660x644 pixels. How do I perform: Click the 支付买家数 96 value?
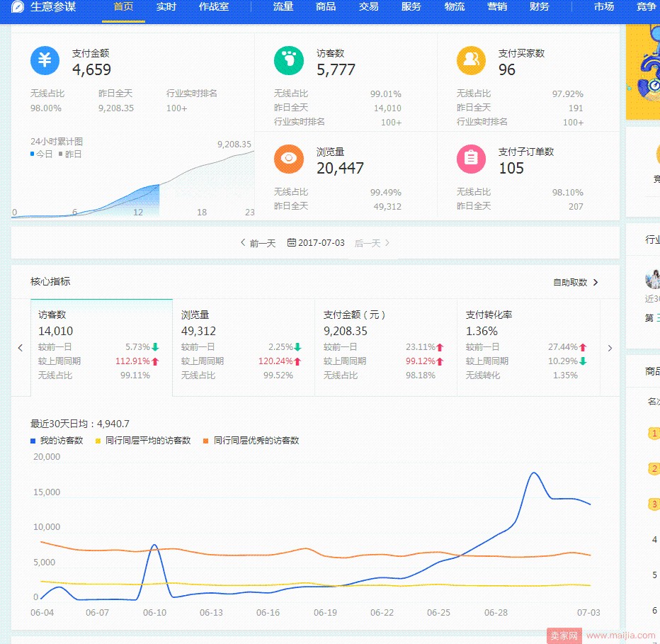507,69
